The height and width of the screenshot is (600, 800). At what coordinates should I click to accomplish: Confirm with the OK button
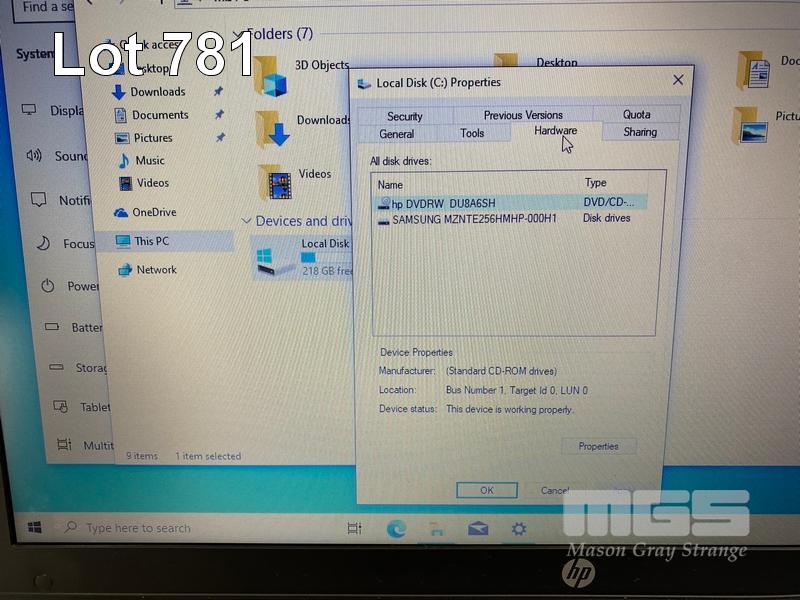pyautogui.click(x=487, y=490)
